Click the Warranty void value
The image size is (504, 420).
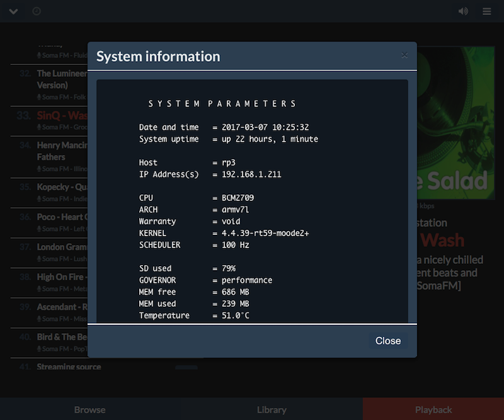[231, 222]
